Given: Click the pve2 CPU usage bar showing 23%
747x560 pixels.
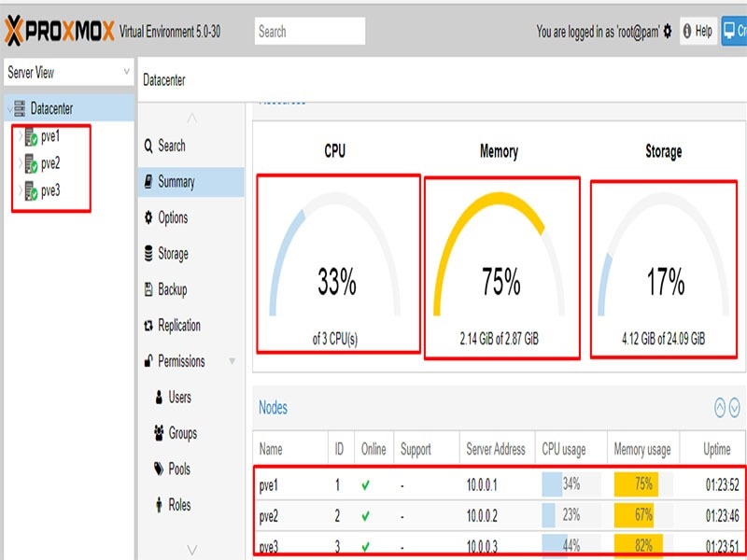Looking at the screenshot, I should coord(571,515).
